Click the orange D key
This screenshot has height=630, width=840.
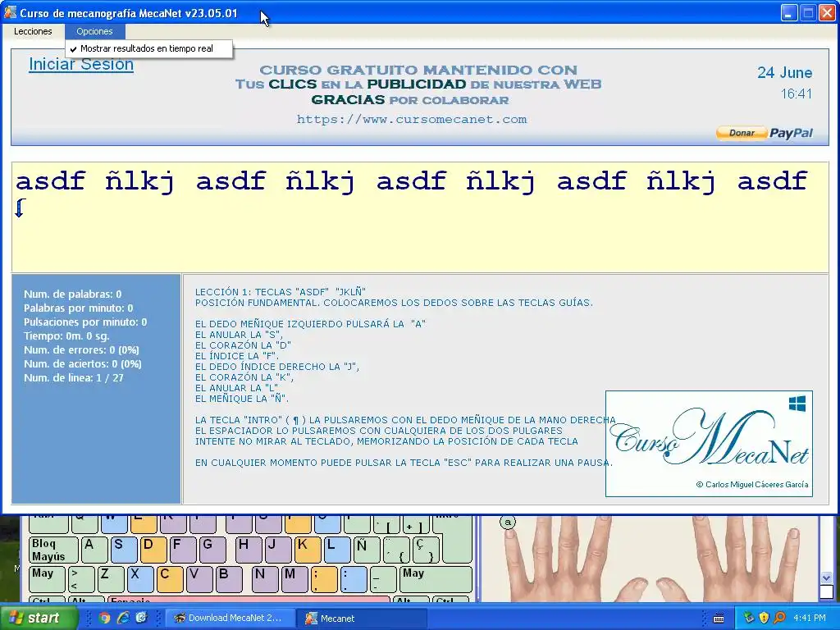click(153, 550)
